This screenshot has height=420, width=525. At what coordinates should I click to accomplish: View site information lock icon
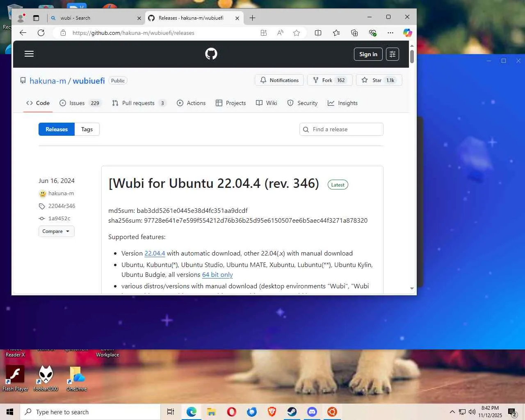63,33
